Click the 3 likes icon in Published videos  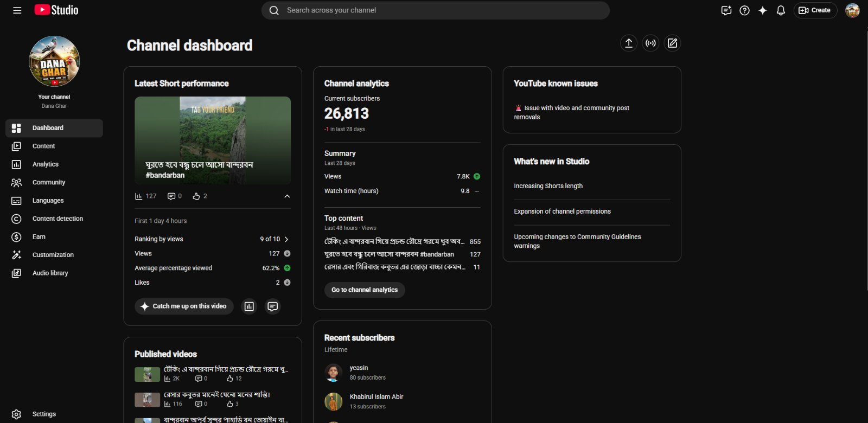point(230,404)
